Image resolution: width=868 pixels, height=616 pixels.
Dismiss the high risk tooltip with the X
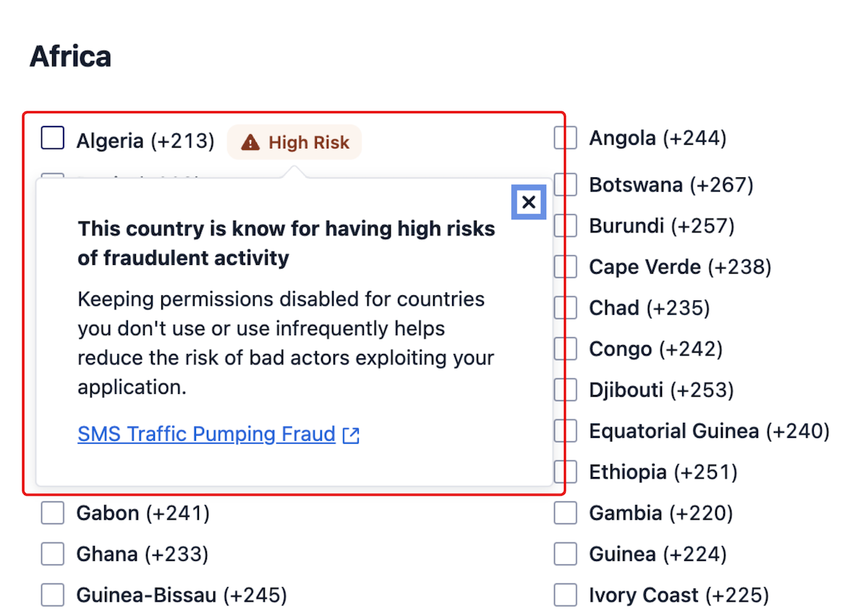pos(528,202)
